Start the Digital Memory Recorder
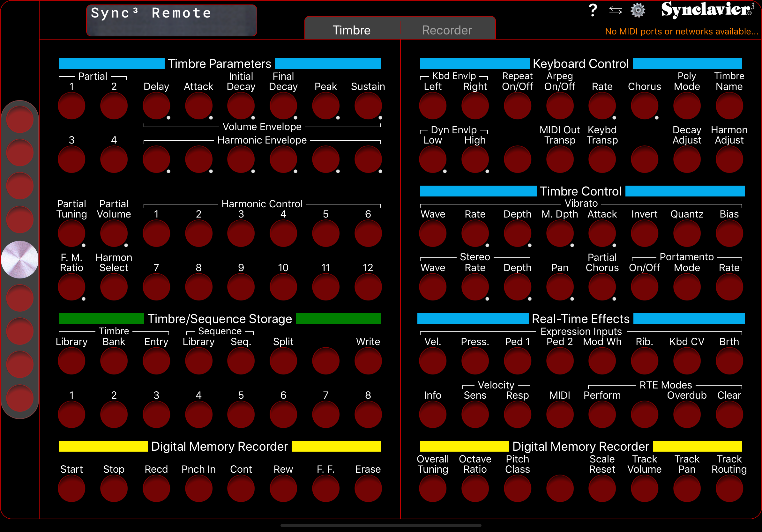This screenshot has width=762, height=532. coord(72,489)
